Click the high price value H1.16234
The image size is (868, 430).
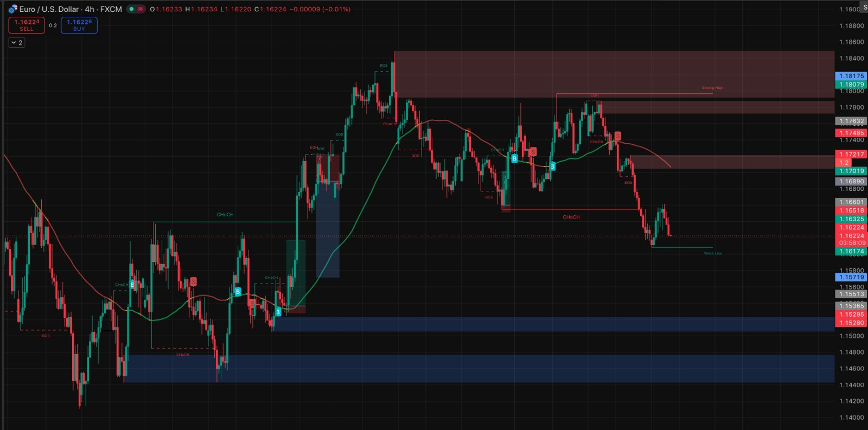(201, 9)
